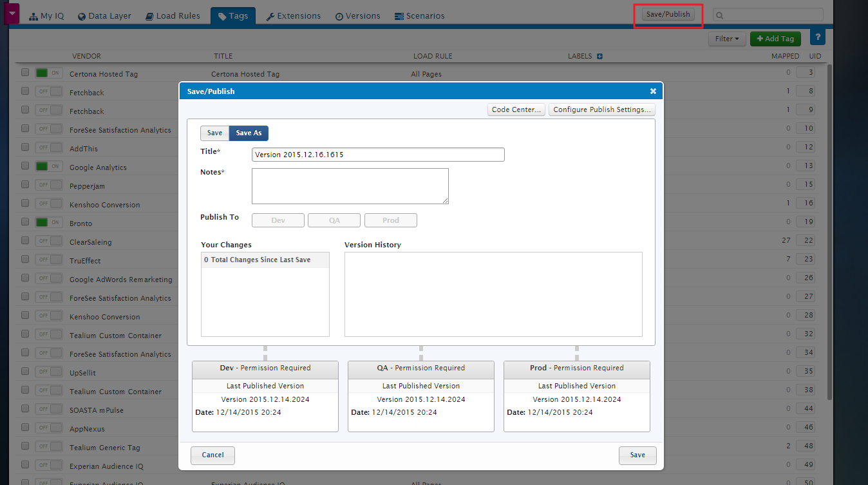
Task: Toggle the Pepperjam OFF switch
Action: (x=50, y=185)
